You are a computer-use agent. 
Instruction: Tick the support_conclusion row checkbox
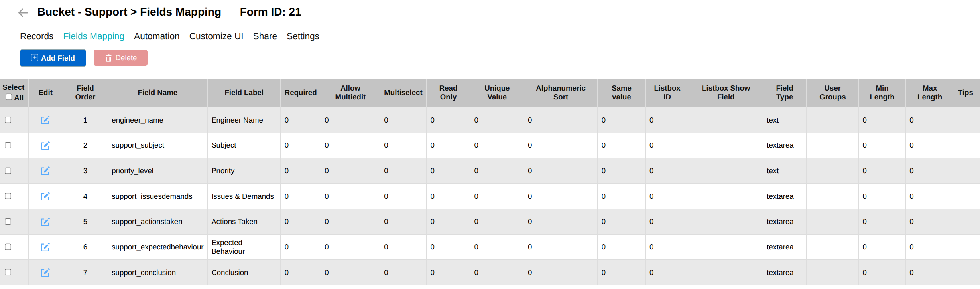tap(8, 272)
